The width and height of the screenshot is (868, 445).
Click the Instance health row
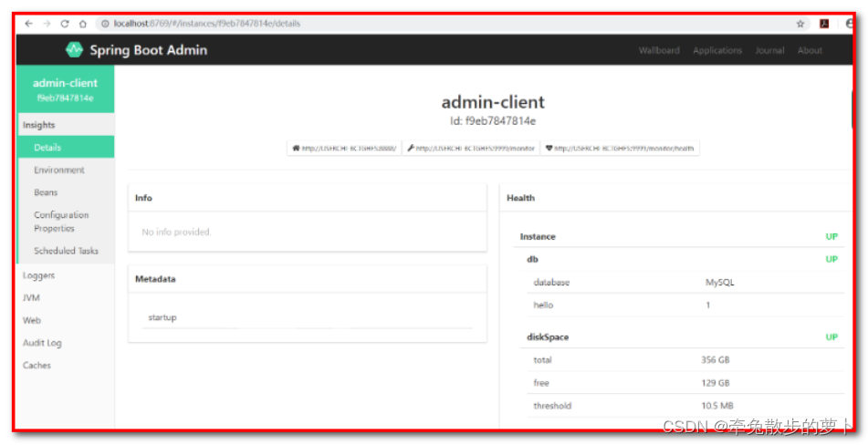click(679, 236)
